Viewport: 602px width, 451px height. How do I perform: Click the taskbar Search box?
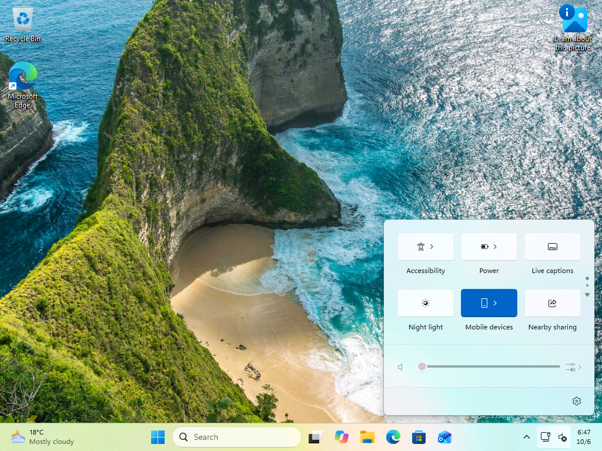pyautogui.click(x=237, y=437)
